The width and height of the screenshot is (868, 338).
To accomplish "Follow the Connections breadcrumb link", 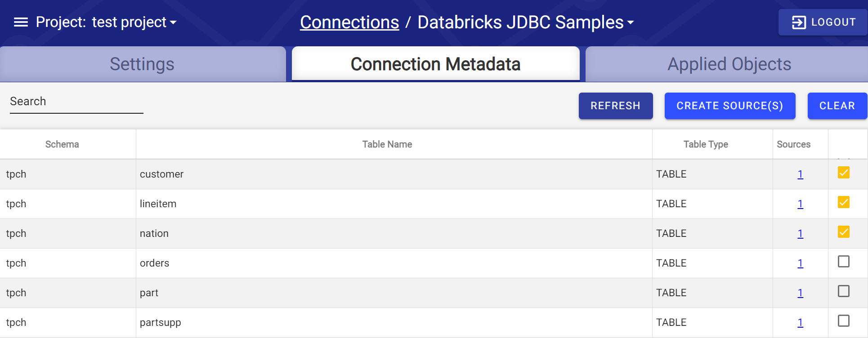I will click(x=349, y=22).
